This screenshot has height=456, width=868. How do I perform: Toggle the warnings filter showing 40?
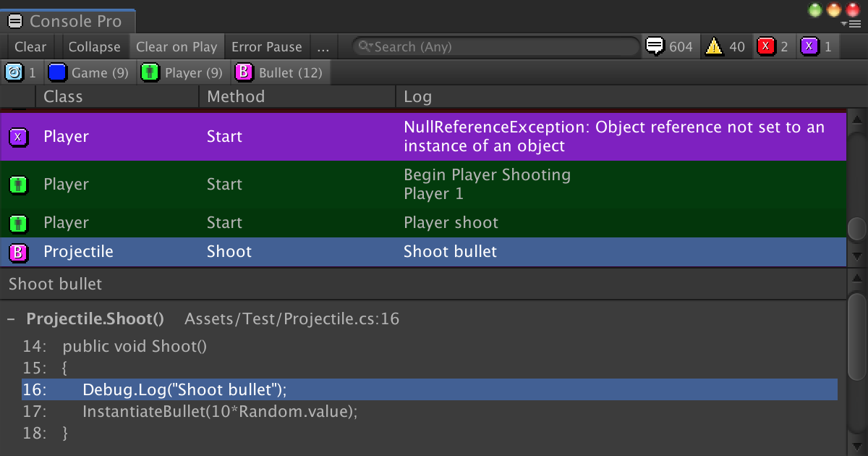[726, 47]
